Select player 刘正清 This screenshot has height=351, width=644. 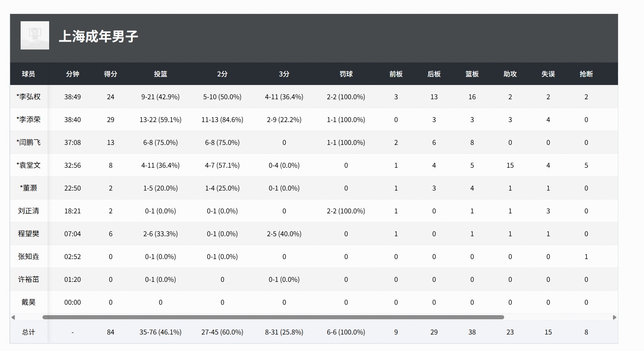pos(29,211)
